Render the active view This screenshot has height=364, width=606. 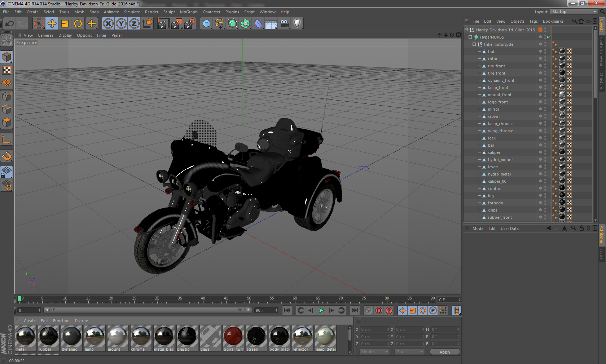[163, 24]
